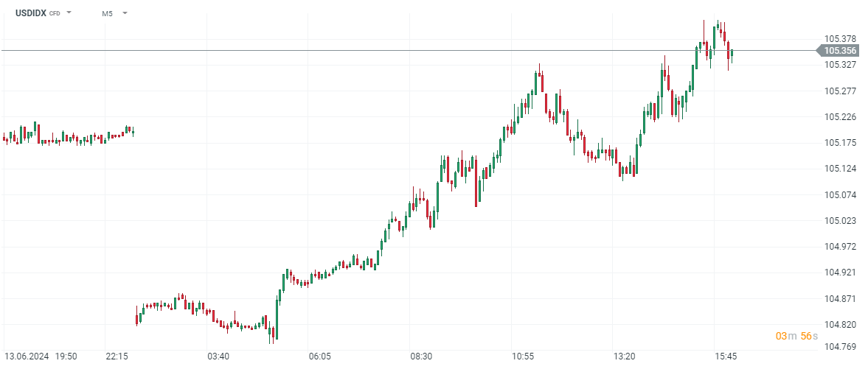The image size is (868, 369).
Task: Click the candle countdown timer
Action: pyautogui.click(x=793, y=336)
